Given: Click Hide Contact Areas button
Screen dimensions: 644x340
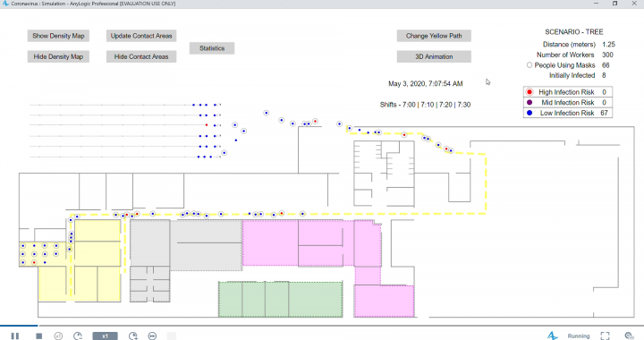Looking at the screenshot, I should [141, 56].
